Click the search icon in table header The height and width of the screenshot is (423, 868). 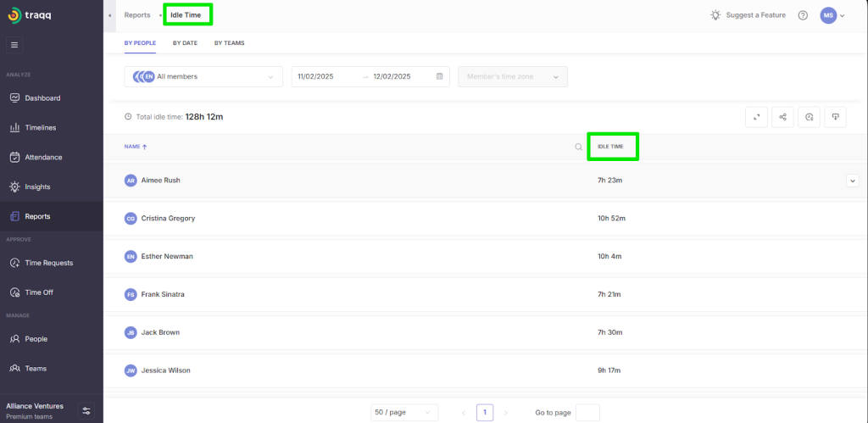(579, 147)
